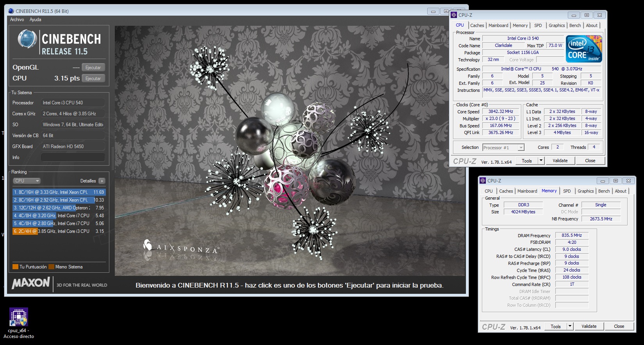Switch to Mainboard tab in lower CPU-Z window
This screenshot has width=644, height=345.
[x=527, y=191]
